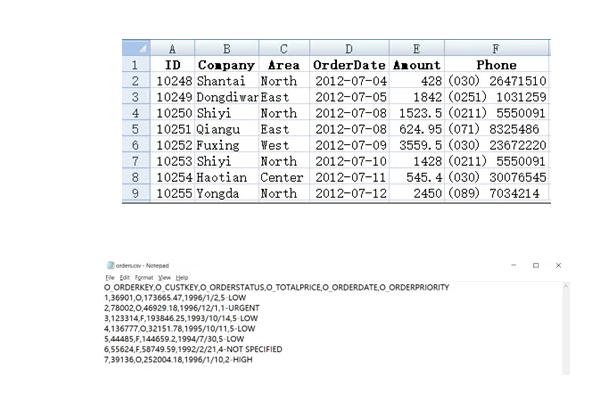Image resolution: width=612 pixels, height=402 pixels.
Task: Click the Notepad line ending with 2-HIGH
Action: click(x=178, y=359)
